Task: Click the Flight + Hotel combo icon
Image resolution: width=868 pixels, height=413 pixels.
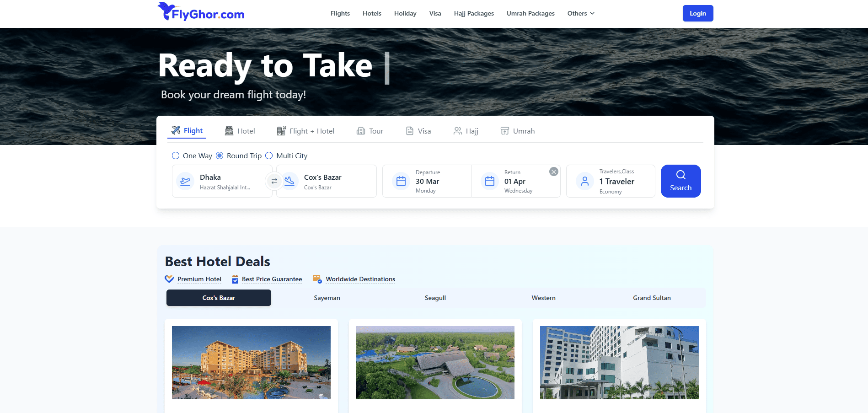Action: [x=281, y=131]
